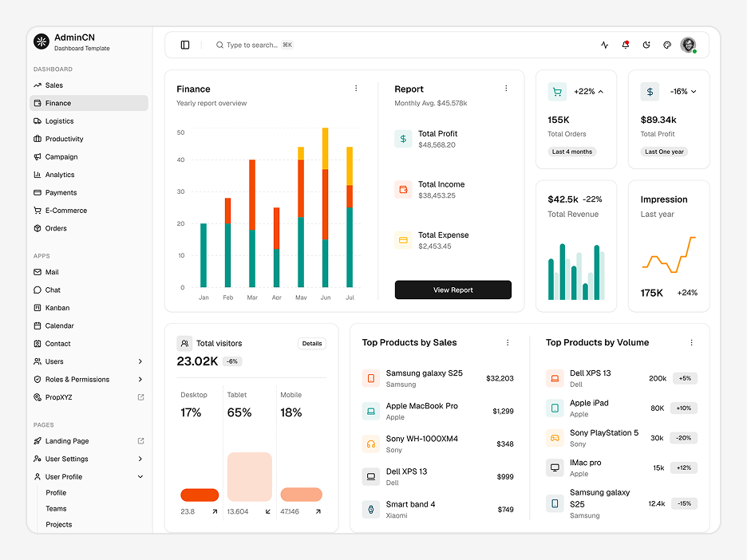Open Top Products by Sales options
The width and height of the screenshot is (747, 560).
point(508,342)
